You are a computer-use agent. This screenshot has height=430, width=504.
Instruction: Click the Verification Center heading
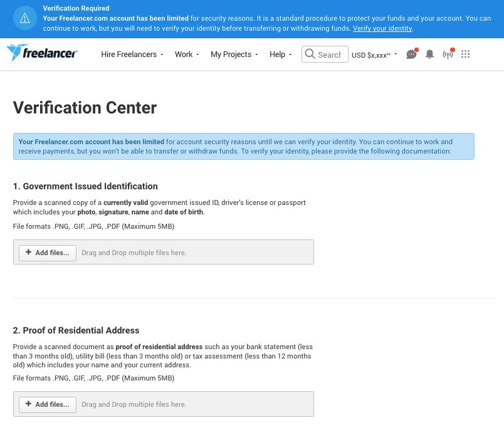[85, 108]
